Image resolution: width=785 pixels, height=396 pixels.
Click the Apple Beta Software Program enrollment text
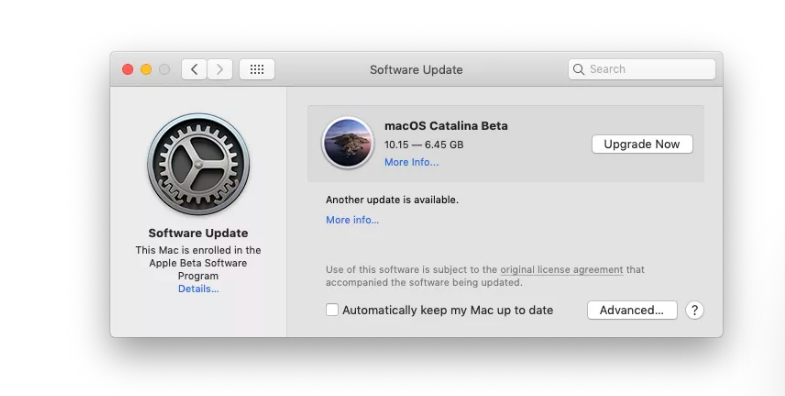[198, 263]
